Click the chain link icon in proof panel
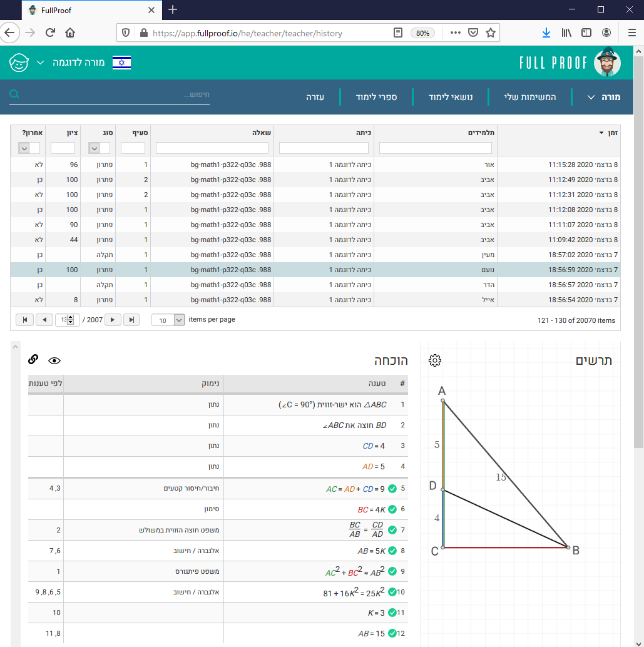644x647 pixels. point(34,359)
